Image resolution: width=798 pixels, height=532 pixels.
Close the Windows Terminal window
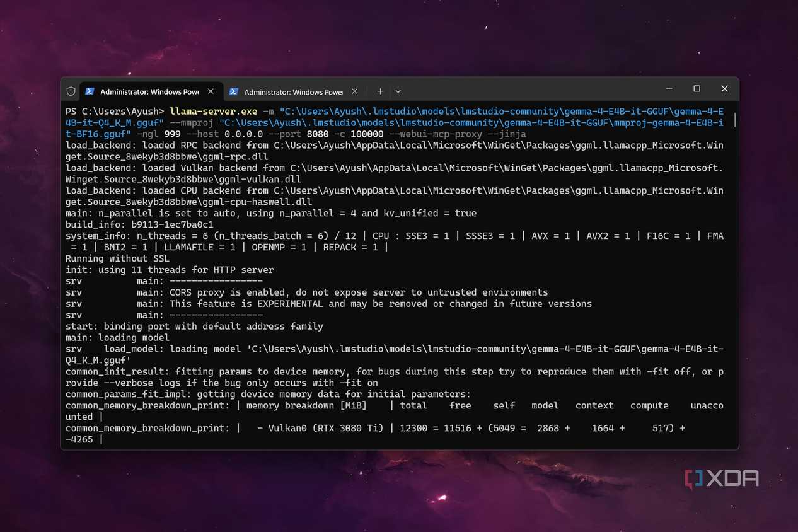[724, 89]
